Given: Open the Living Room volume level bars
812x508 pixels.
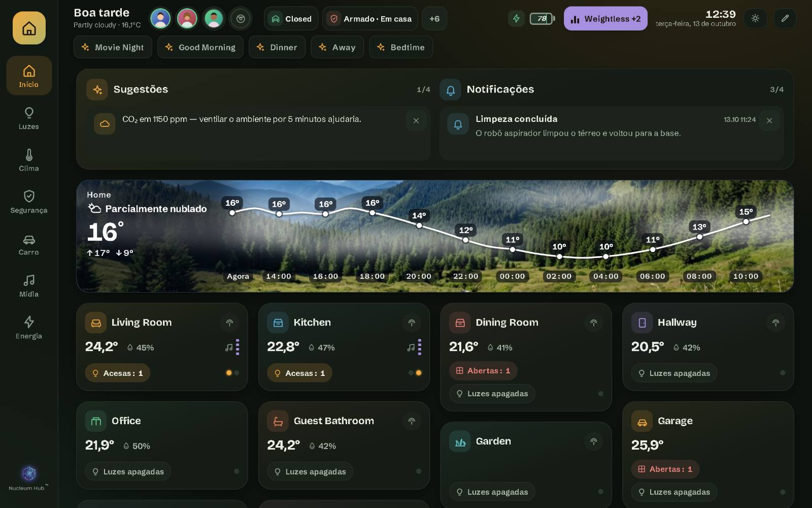Looking at the screenshot, I should [x=237, y=347].
